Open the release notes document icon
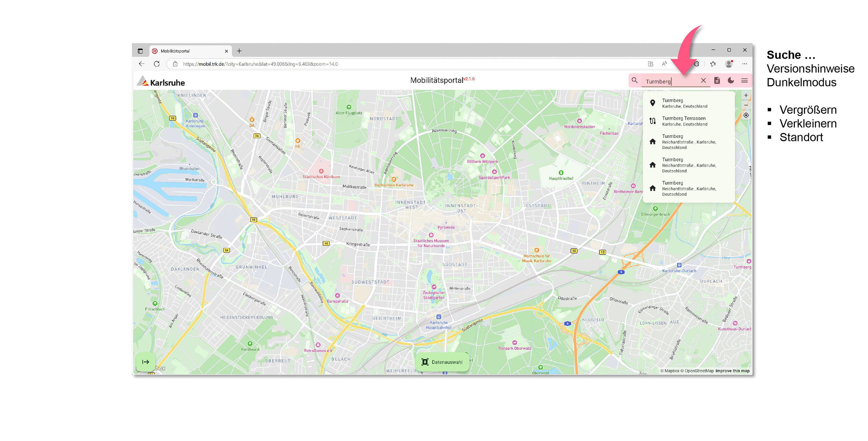The width and height of the screenshot is (868, 441). [717, 80]
